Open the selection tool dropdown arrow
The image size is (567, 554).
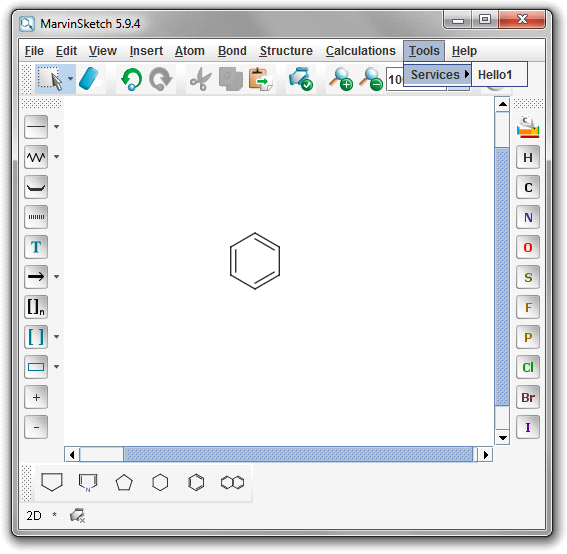click(x=71, y=78)
